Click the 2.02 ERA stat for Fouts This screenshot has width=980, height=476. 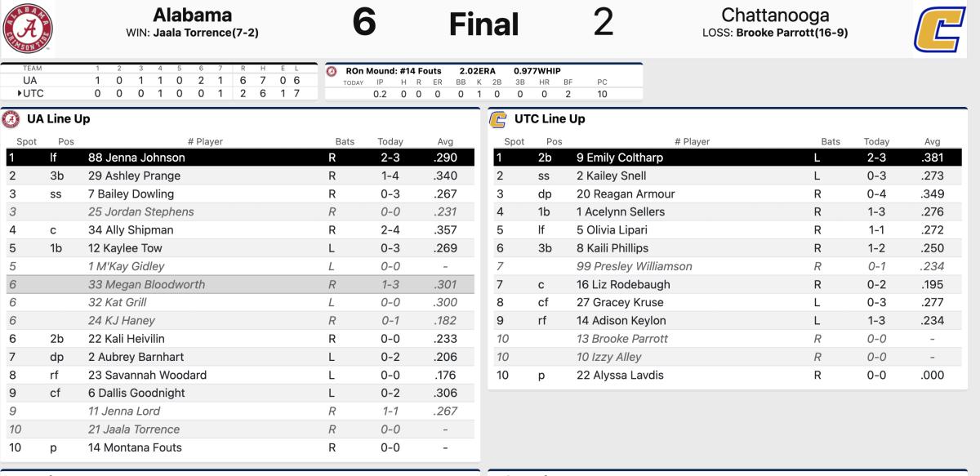coord(482,69)
